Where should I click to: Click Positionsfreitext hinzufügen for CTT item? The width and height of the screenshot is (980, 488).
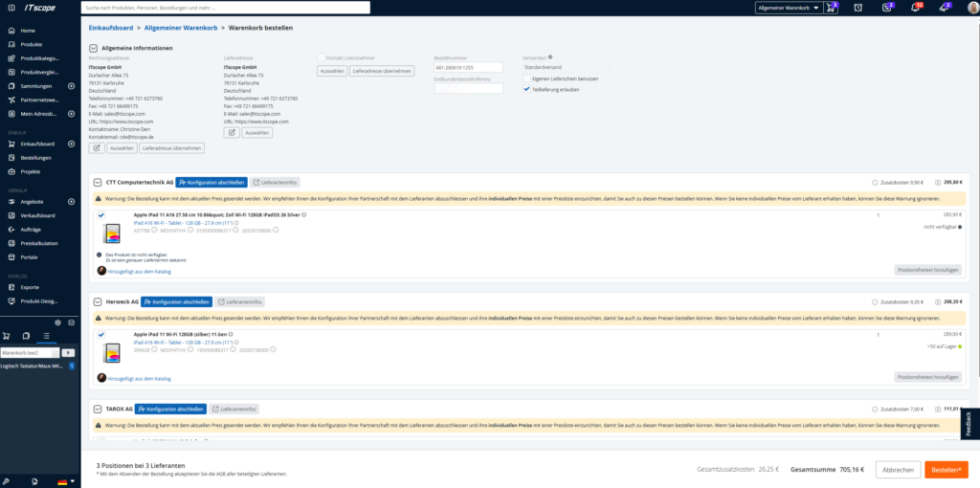pos(928,270)
